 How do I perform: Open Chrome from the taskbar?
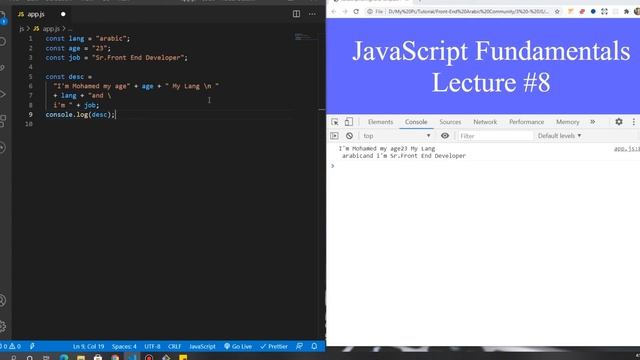(x=115, y=357)
